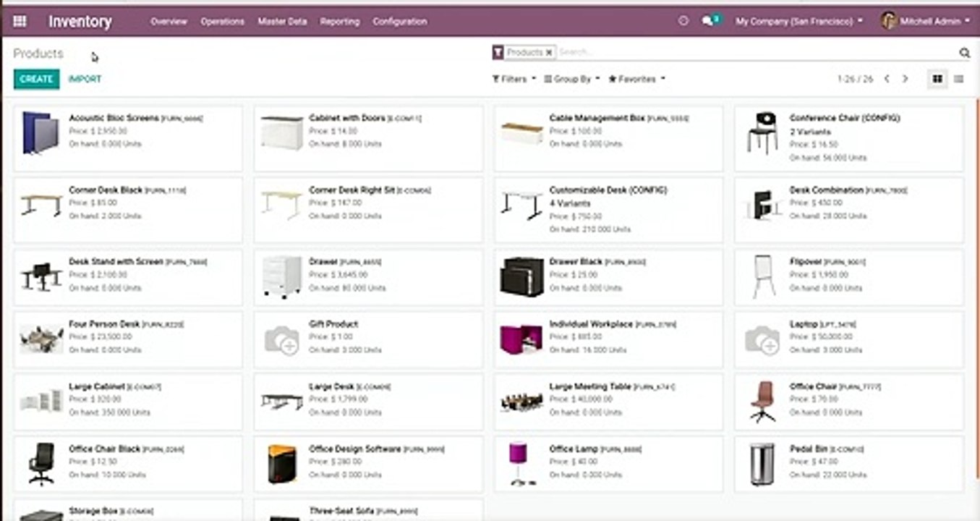
Task: Click Gift Product placeholder camera image
Action: (x=282, y=339)
